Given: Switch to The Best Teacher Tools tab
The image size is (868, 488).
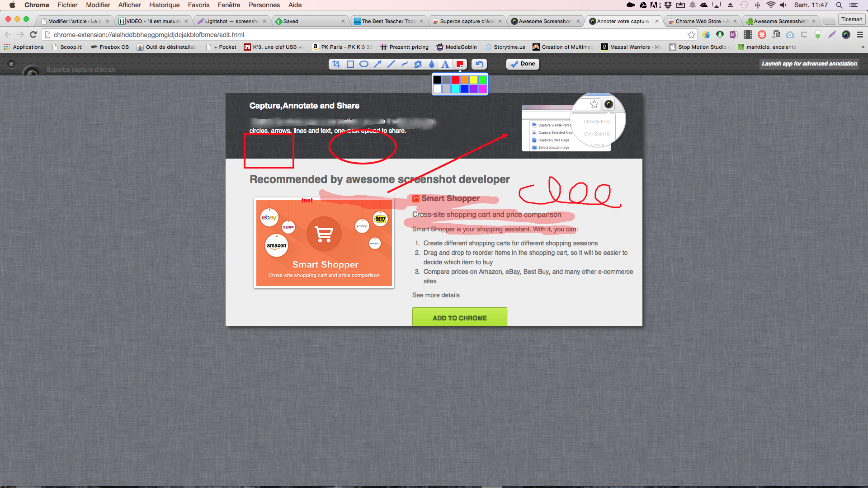Looking at the screenshot, I should [x=389, y=21].
